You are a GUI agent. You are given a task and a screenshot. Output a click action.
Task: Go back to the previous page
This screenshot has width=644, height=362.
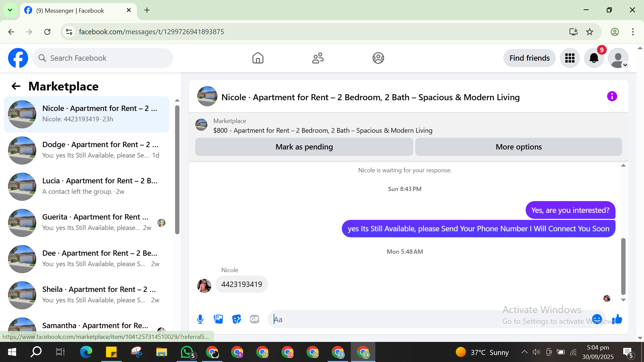pyautogui.click(x=11, y=32)
